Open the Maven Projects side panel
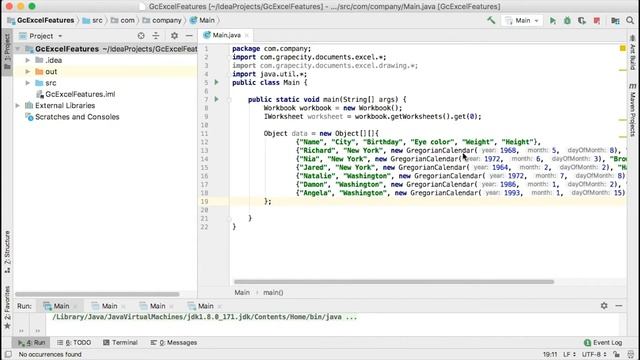Screen dimensions: 640x360 633,110
